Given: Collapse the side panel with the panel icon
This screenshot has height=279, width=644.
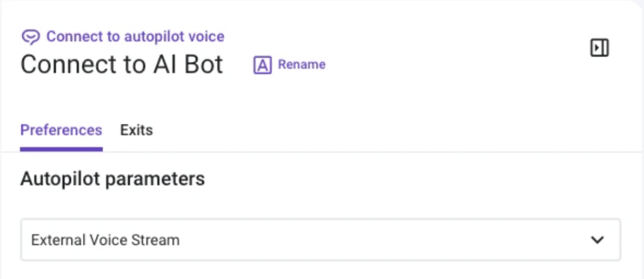Looking at the screenshot, I should (x=599, y=48).
